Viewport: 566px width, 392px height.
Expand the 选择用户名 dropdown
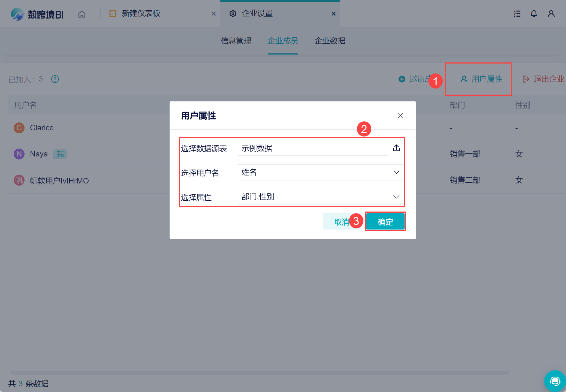(396, 172)
